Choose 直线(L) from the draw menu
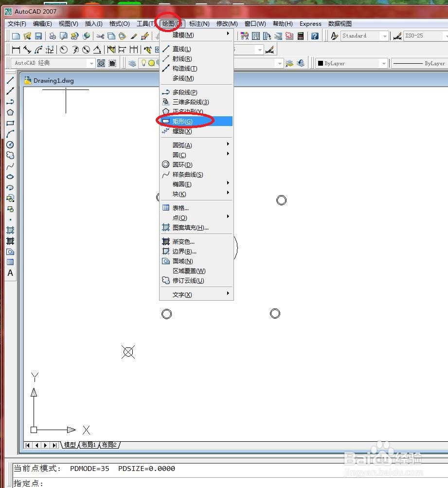The image size is (448, 488). click(x=197, y=49)
